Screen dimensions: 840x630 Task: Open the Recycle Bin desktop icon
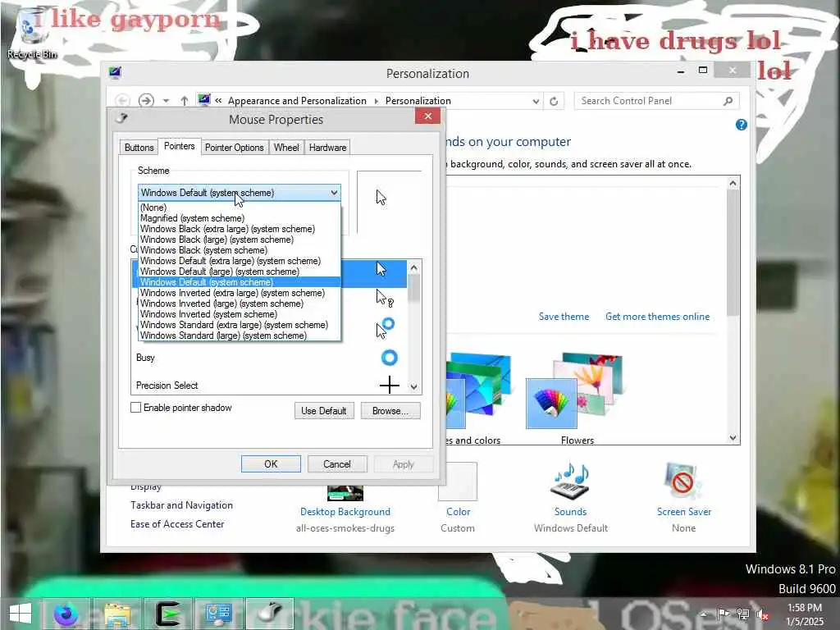(x=32, y=33)
